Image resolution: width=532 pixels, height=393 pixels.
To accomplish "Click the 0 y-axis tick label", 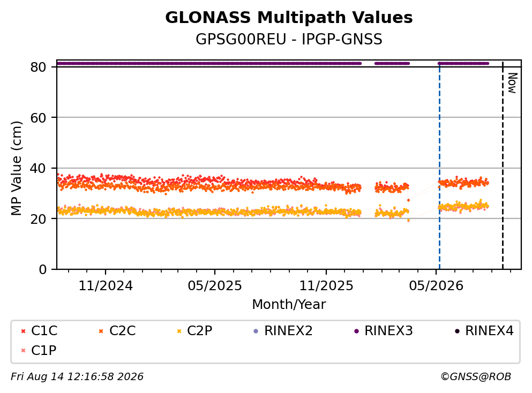I will click(x=42, y=269).
